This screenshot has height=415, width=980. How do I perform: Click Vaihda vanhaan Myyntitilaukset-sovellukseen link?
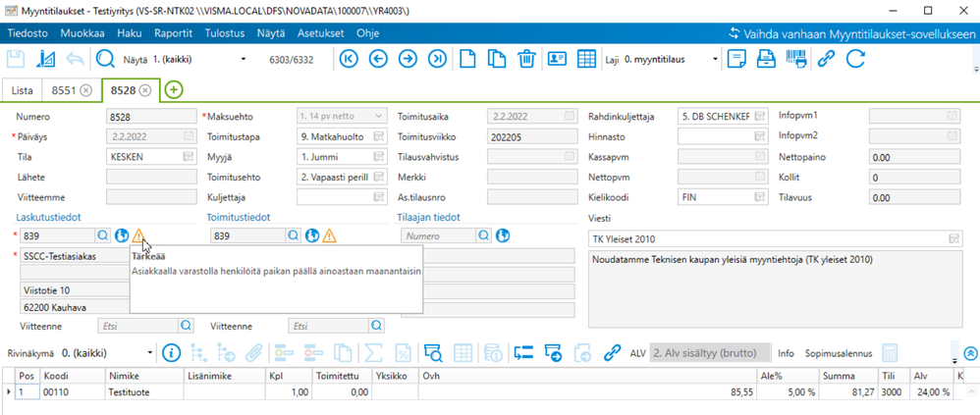point(850,32)
